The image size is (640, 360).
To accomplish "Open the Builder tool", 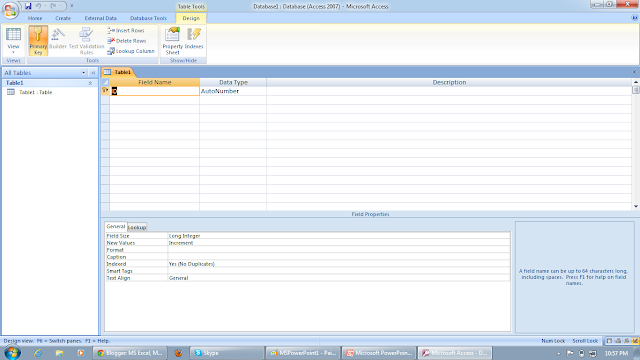I will [58, 39].
